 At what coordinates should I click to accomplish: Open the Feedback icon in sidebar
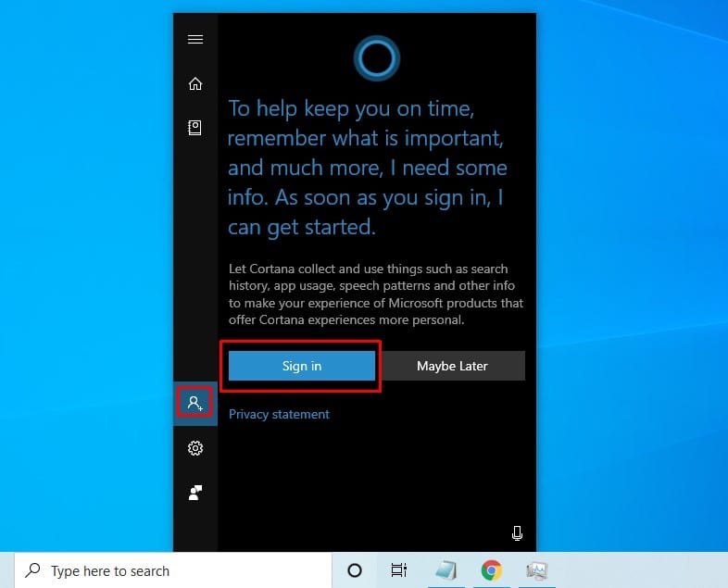(195, 493)
